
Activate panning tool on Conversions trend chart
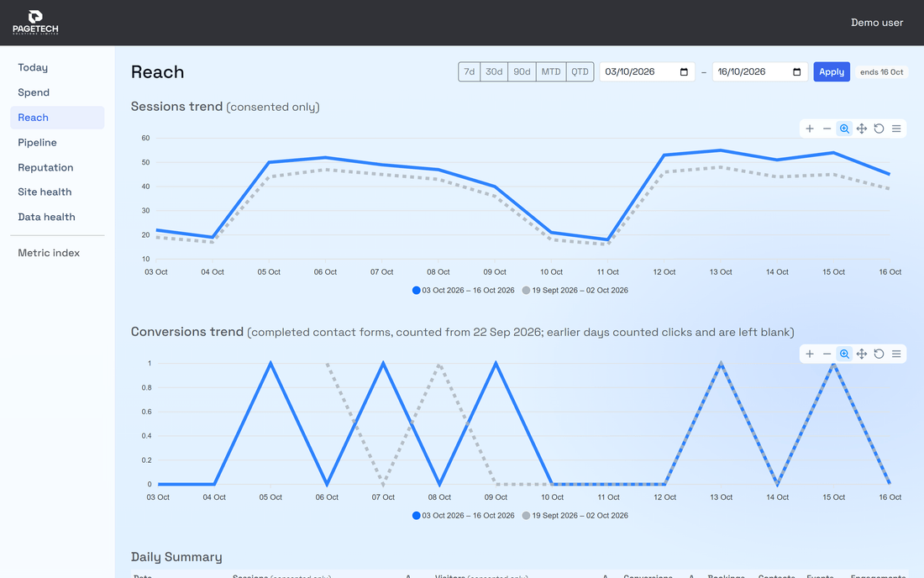[x=862, y=354]
